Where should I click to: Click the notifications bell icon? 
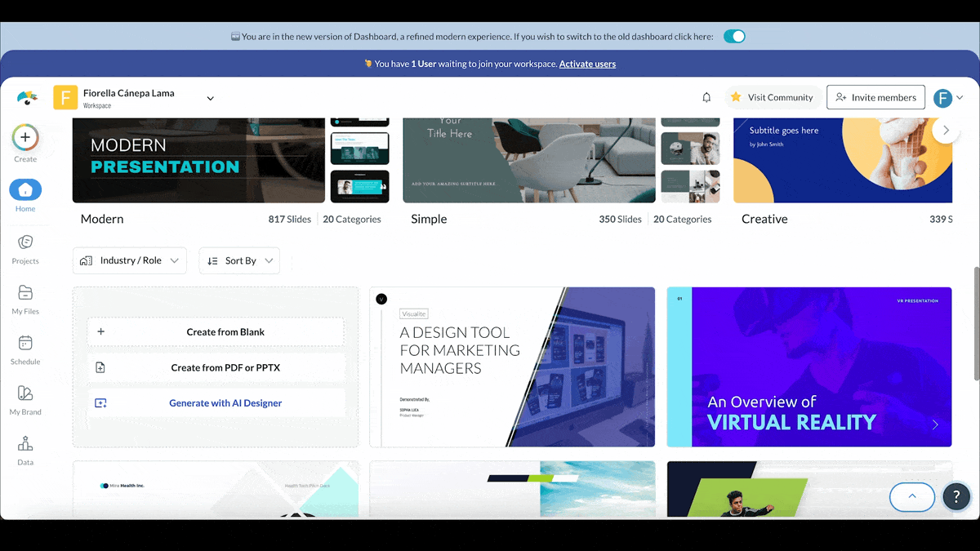point(706,97)
